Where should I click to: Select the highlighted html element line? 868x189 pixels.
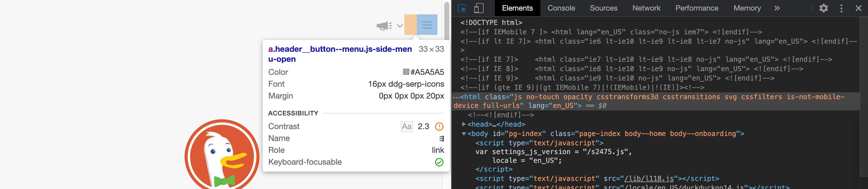tap(656, 101)
